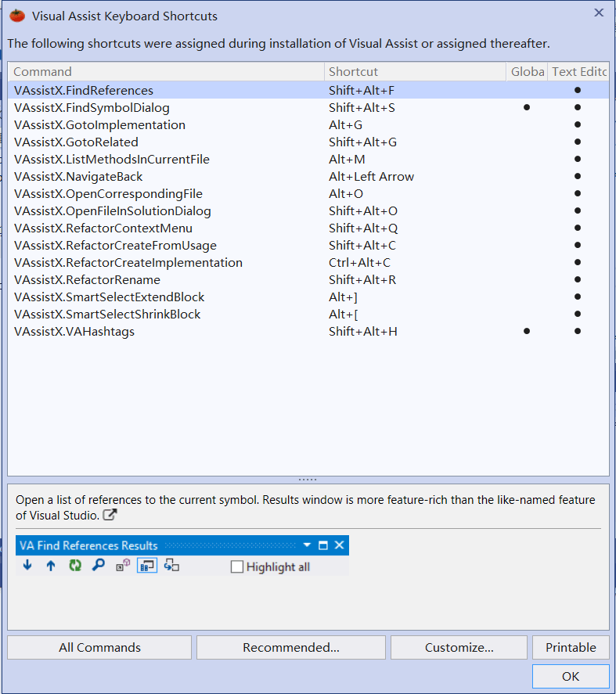Refresh the find references results
The image size is (616, 694).
75,565
